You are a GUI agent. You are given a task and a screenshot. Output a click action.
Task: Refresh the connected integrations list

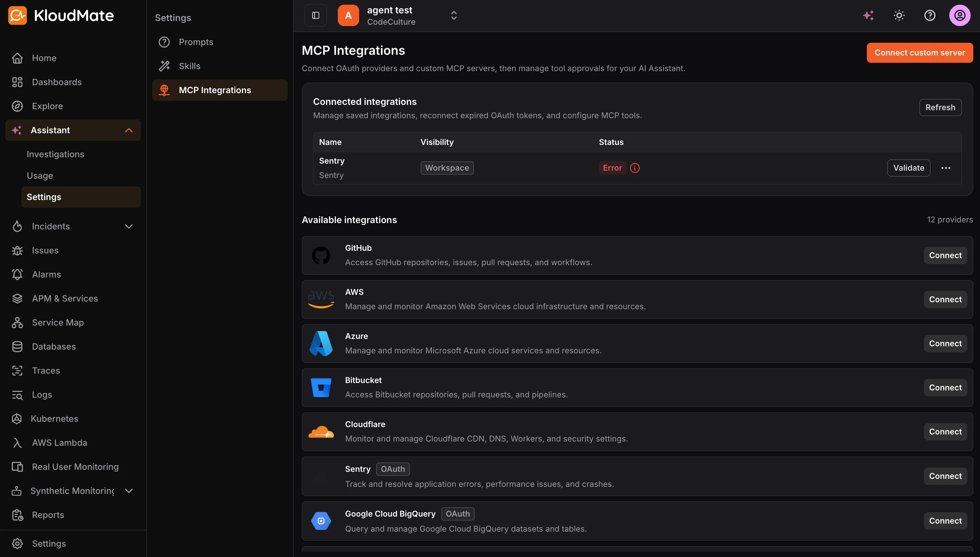tap(940, 108)
